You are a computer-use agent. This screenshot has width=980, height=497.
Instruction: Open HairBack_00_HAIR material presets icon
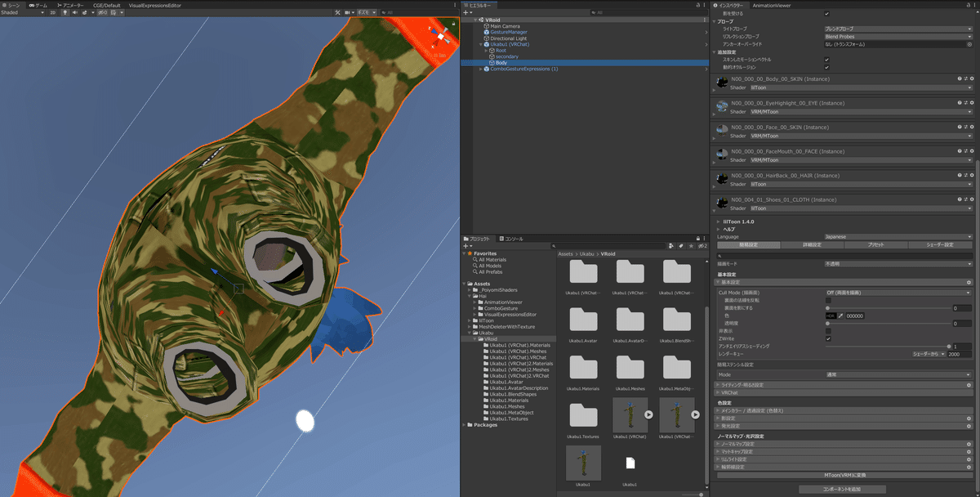965,176
